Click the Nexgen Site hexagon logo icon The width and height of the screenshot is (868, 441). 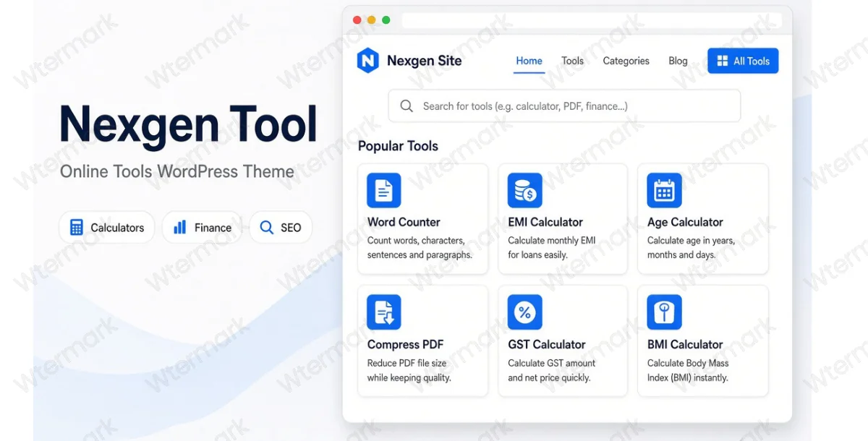(x=367, y=61)
